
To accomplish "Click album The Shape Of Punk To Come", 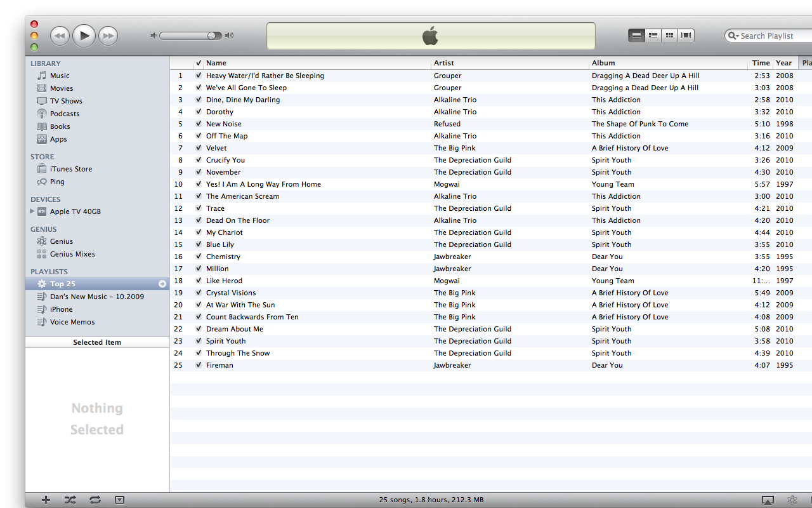I will 640,124.
